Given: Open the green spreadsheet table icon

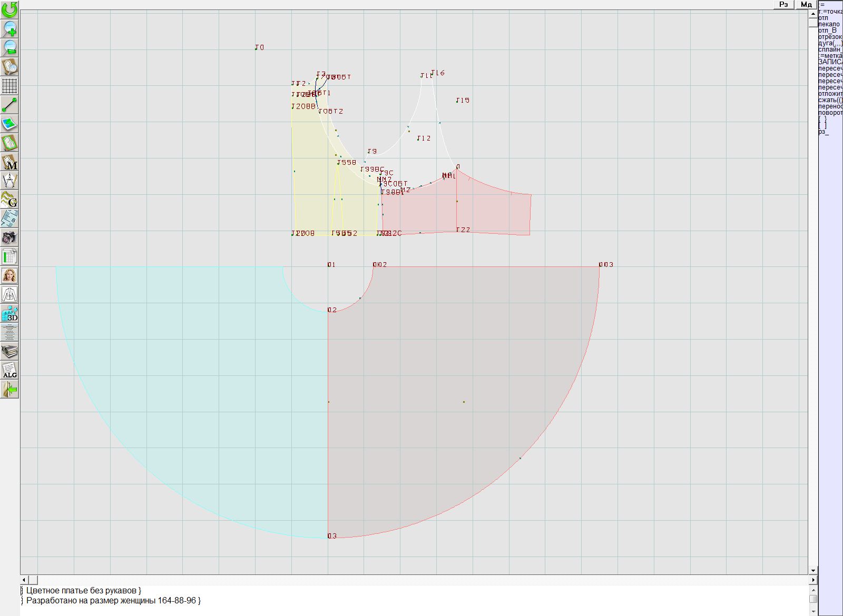Looking at the screenshot, I should 9,257.
